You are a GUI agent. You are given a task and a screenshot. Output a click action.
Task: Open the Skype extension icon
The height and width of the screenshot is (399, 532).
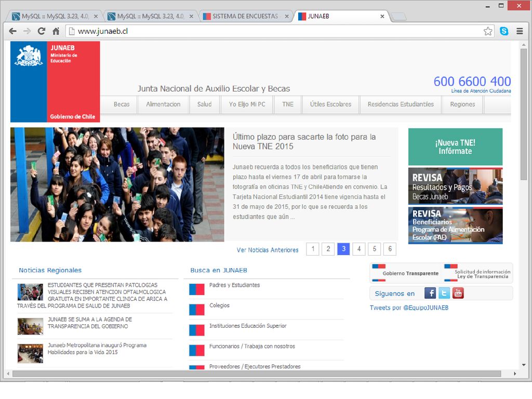coord(504,31)
